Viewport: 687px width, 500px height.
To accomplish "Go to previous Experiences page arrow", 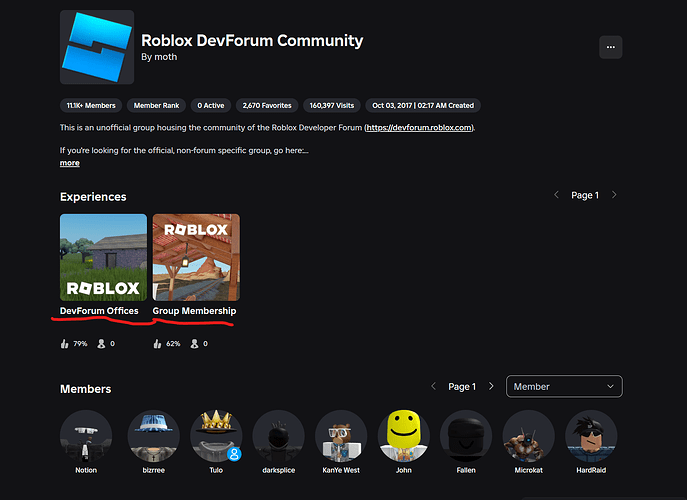I will tap(556, 195).
